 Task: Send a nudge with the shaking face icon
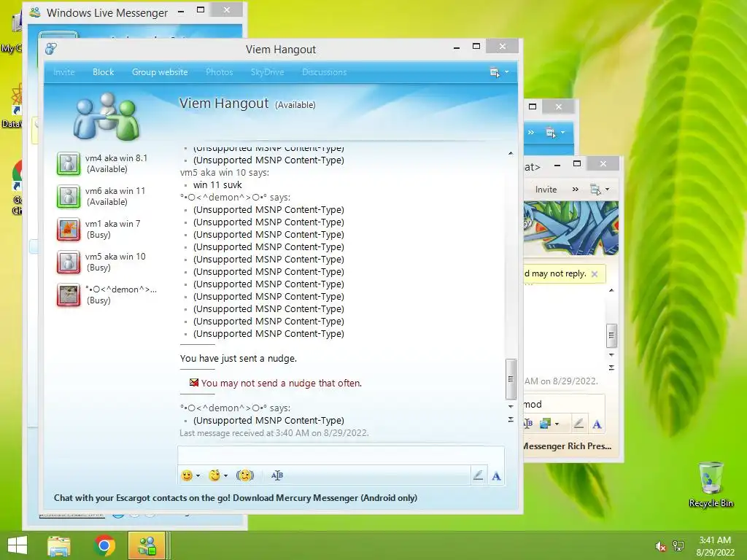pos(245,475)
